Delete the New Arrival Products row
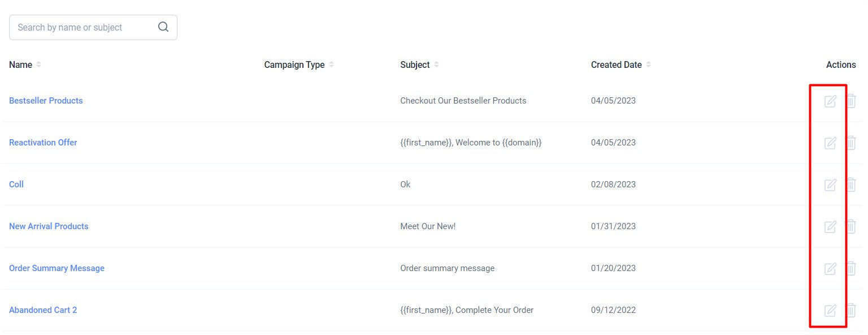868x335 pixels. (851, 226)
